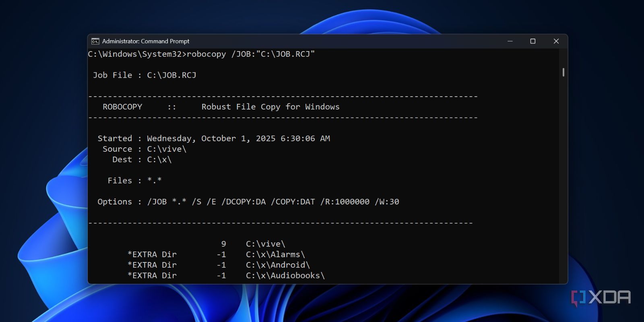Click the scrollbar track below the thumb
Image resolution: width=644 pixels, height=322 pixels.
pos(563,181)
